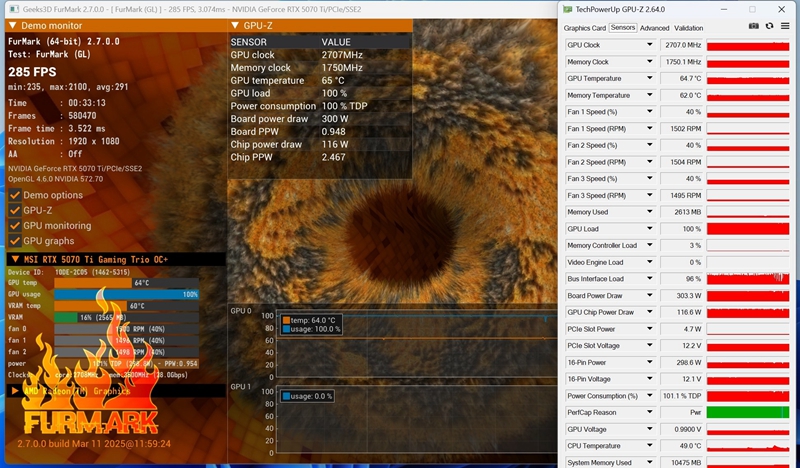Switch to the Graphics Card tab
The width and height of the screenshot is (800, 468).
584,28
